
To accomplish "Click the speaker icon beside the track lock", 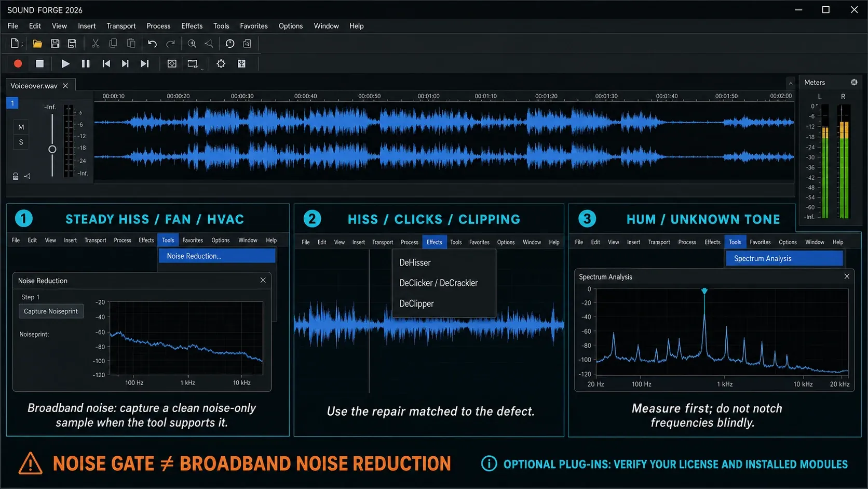I will click(x=27, y=176).
